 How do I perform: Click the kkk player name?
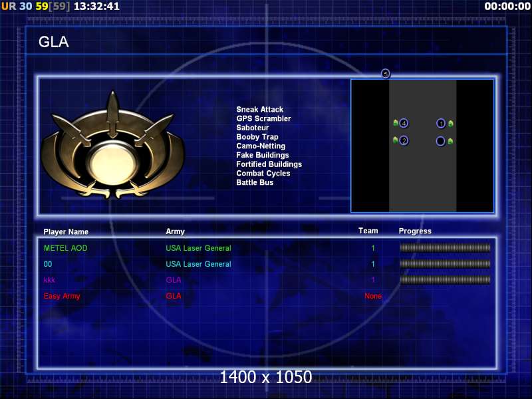click(x=49, y=280)
